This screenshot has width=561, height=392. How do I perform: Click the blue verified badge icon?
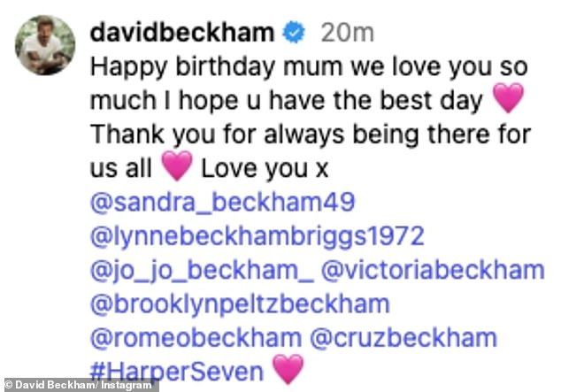point(294,35)
